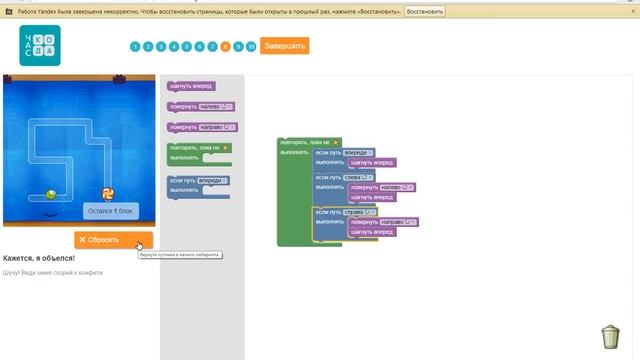Go to level 6 circle

tap(200, 47)
